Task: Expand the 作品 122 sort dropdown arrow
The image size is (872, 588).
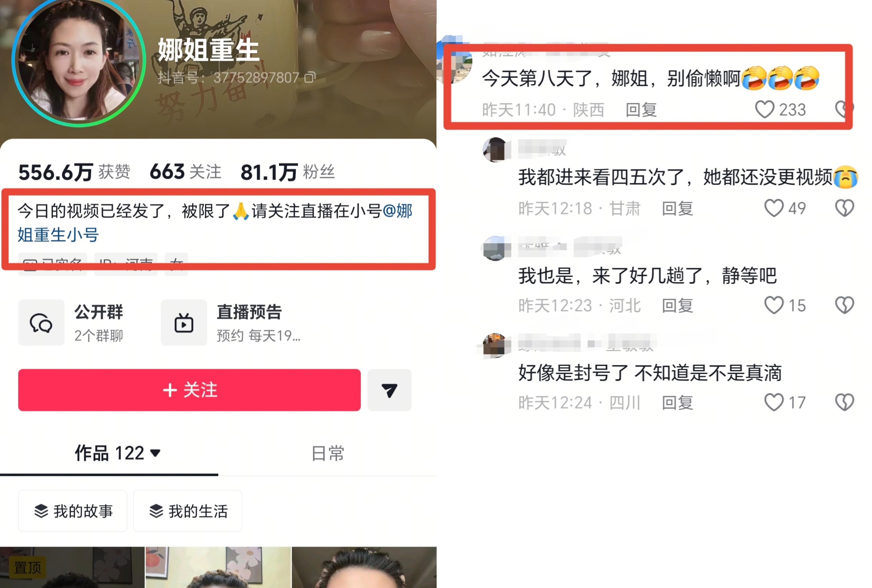Action: click(x=155, y=453)
